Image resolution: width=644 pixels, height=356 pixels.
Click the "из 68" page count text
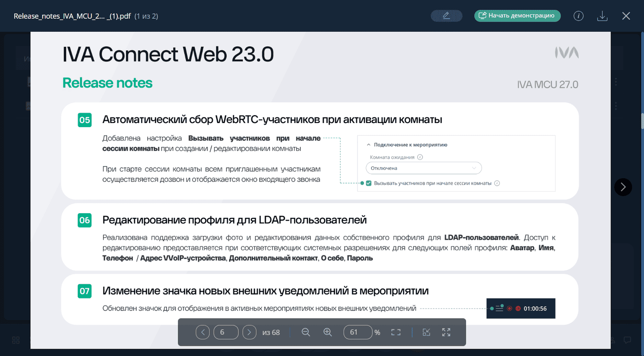coord(271,332)
